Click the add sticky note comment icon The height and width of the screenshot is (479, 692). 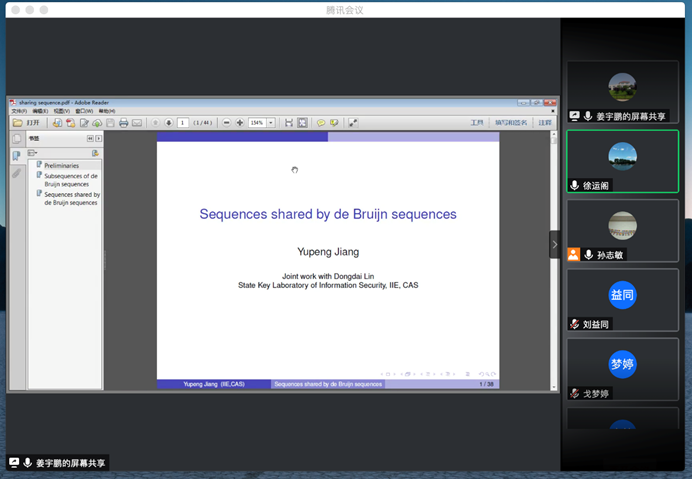click(320, 123)
